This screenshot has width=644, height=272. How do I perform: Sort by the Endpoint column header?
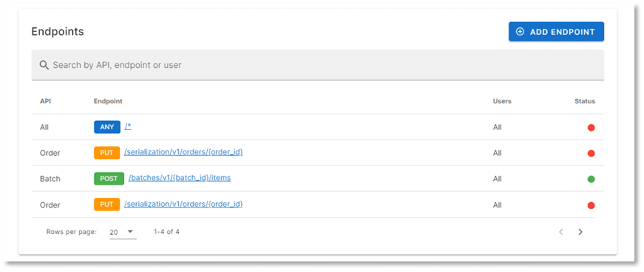[x=108, y=101]
